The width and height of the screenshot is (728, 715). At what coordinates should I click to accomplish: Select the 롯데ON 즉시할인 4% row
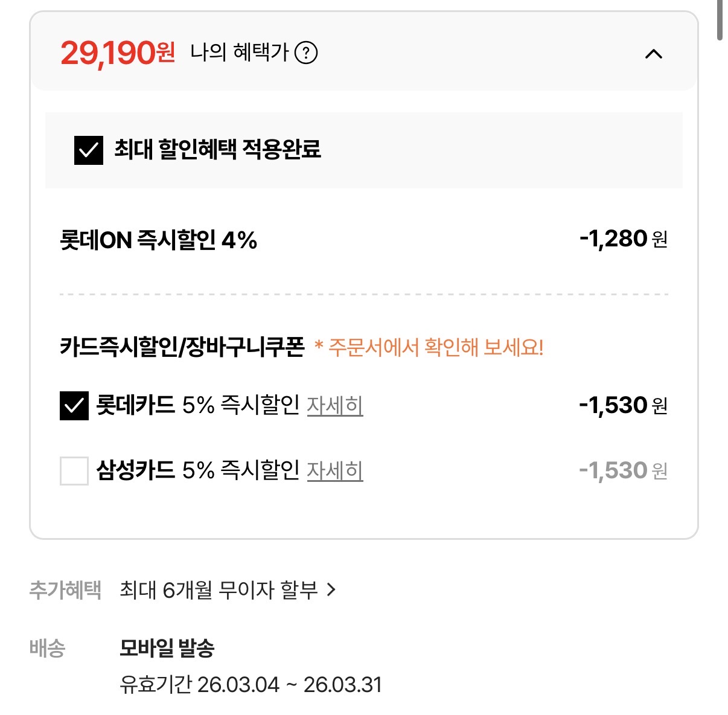click(159, 240)
